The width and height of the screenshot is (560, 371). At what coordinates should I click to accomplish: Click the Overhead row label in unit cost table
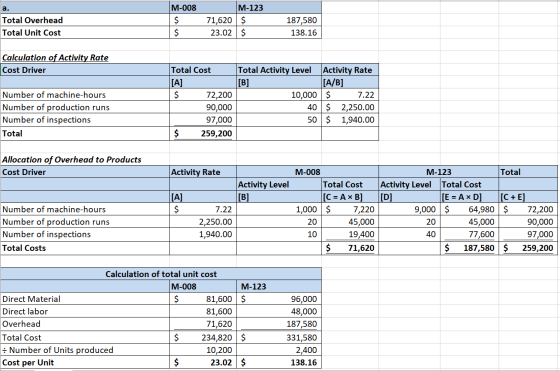[x=21, y=324]
